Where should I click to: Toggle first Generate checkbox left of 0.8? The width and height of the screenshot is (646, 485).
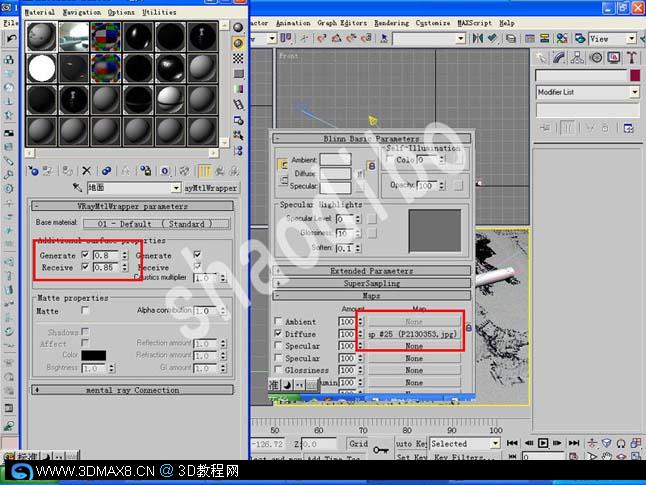point(85,255)
